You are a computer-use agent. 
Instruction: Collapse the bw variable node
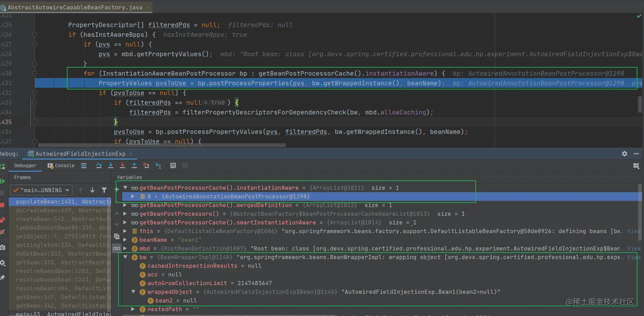coord(125,257)
